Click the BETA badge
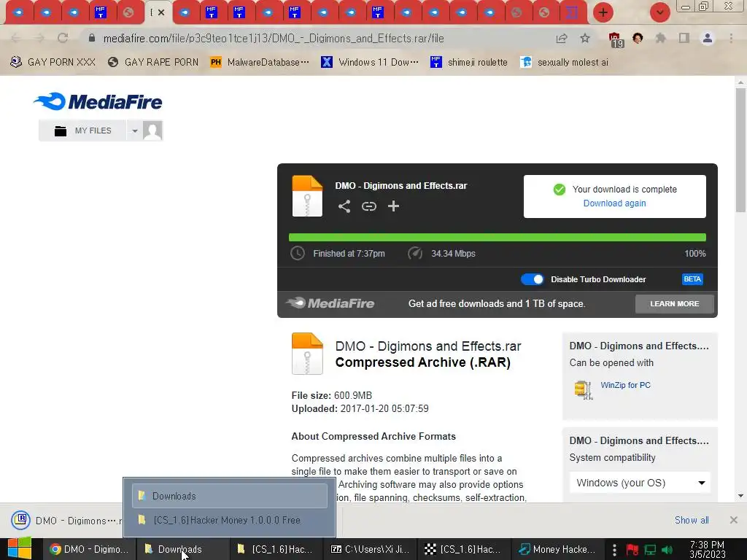The height and width of the screenshot is (560, 747). tap(692, 279)
